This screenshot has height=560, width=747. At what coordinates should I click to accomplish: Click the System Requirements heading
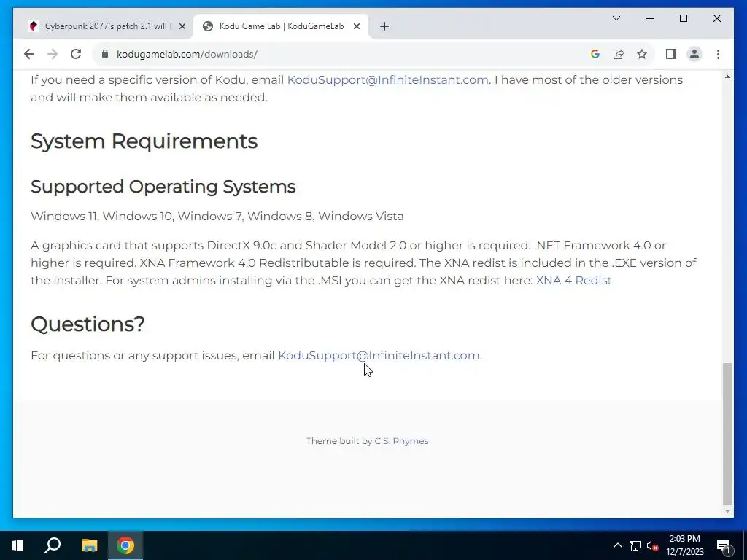(144, 141)
